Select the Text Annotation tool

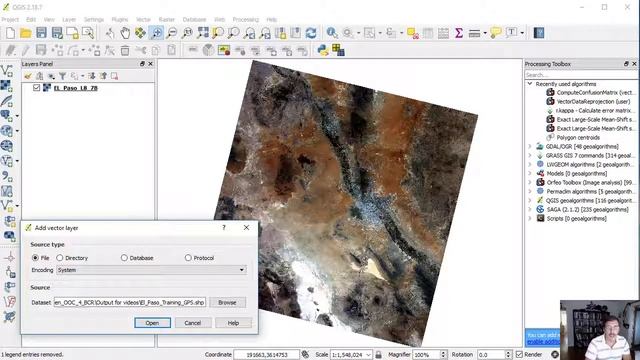[x=511, y=33]
